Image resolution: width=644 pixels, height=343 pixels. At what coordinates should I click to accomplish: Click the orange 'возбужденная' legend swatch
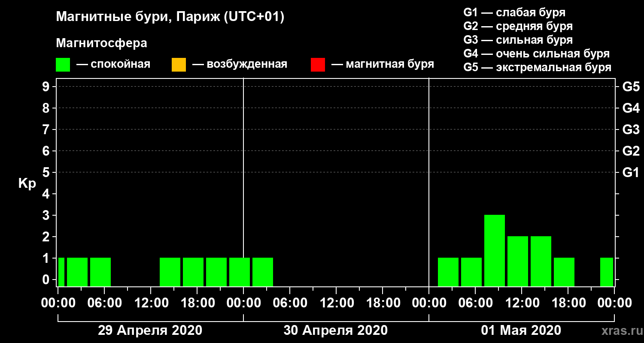pyautogui.click(x=179, y=64)
